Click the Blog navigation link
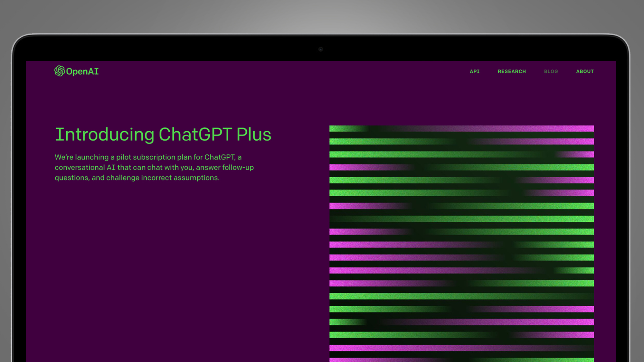The width and height of the screenshot is (644, 362). 551,71
